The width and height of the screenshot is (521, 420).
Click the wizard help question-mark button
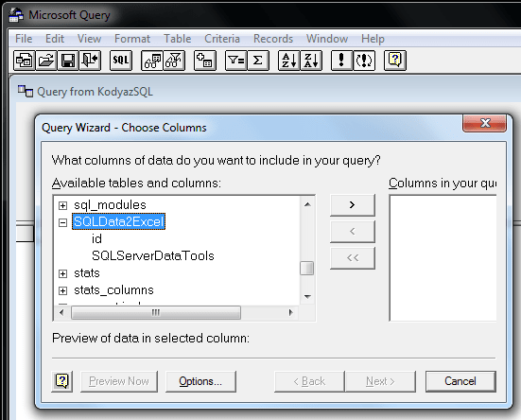coord(62,381)
